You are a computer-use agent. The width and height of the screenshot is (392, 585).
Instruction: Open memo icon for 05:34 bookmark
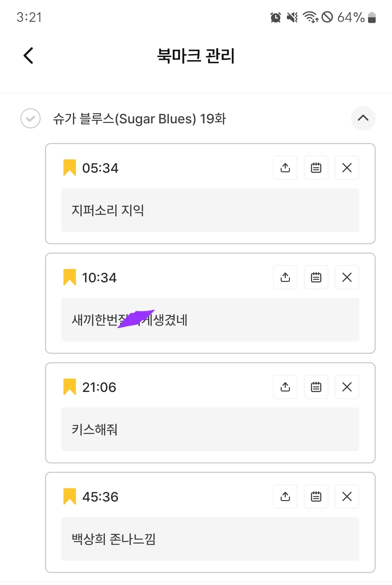[x=316, y=168]
